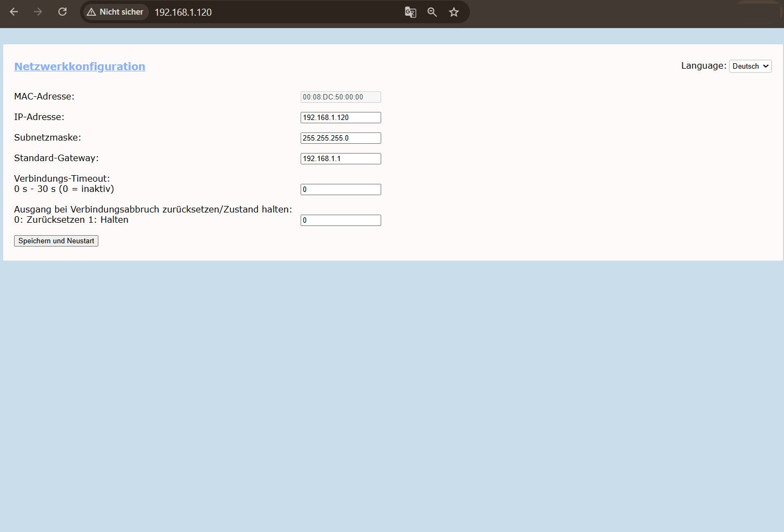Open the zoom magnifier icon in address bar
Image resolution: width=784 pixels, height=532 pixels.
[x=432, y=12]
